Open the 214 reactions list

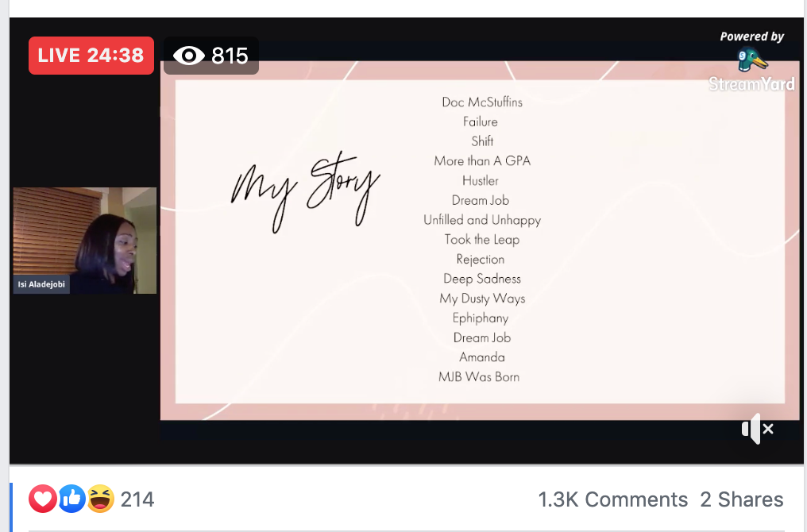coord(137,499)
